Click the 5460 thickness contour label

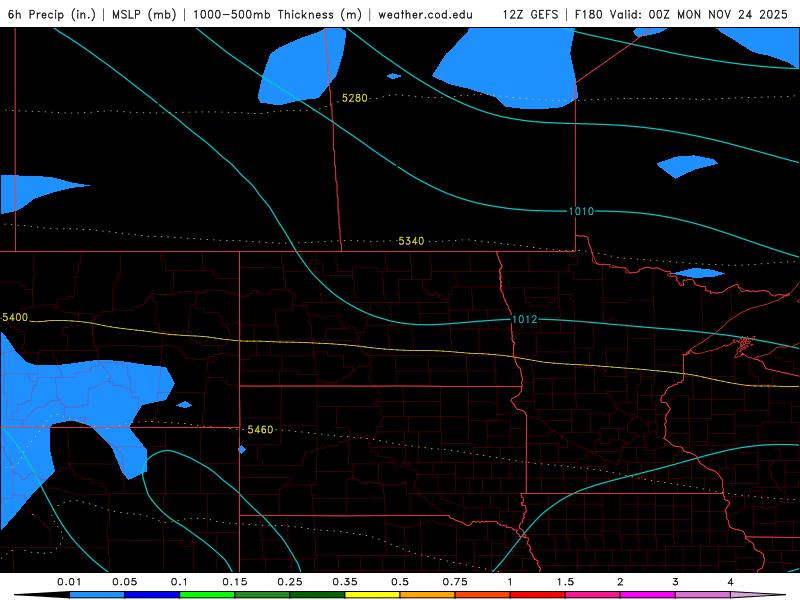260,430
